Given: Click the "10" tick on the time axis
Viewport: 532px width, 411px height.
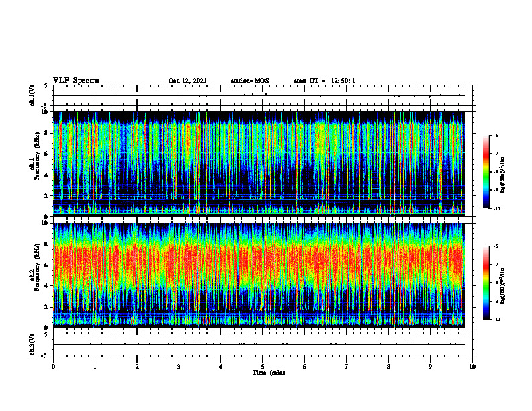Looking at the screenshot, I should point(472,367).
